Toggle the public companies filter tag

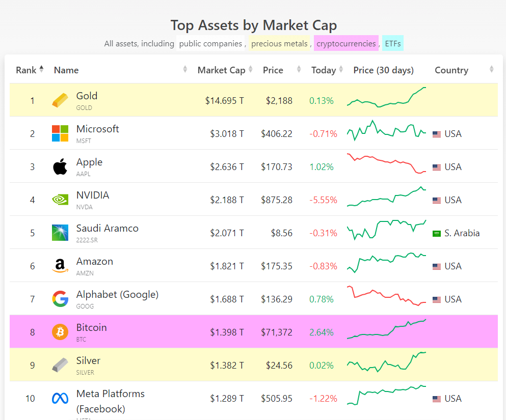(x=210, y=44)
